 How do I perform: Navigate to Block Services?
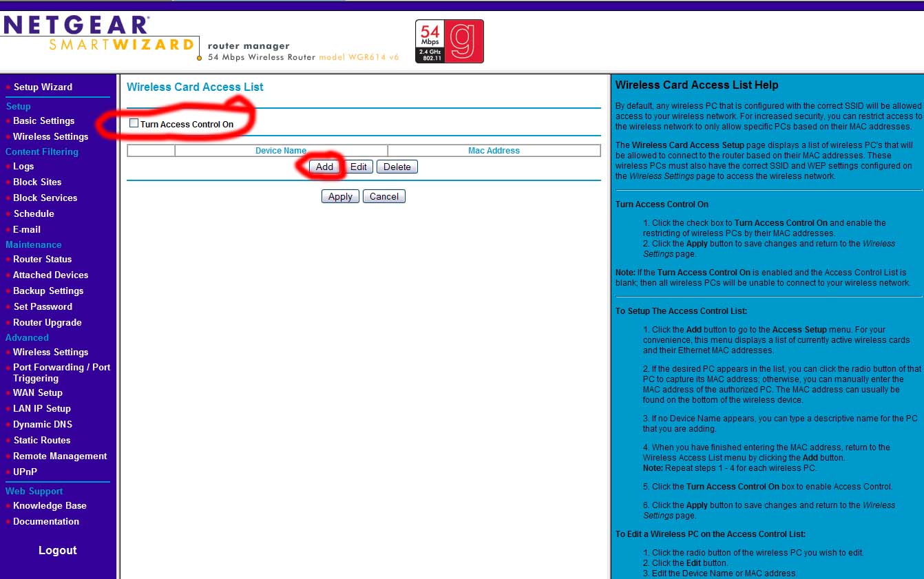tap(45, 198)
